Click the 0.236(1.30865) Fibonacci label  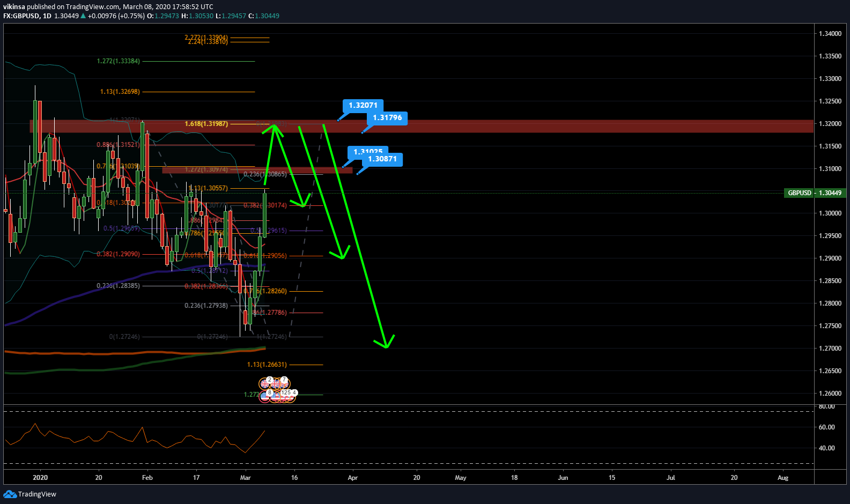(265, 174)
